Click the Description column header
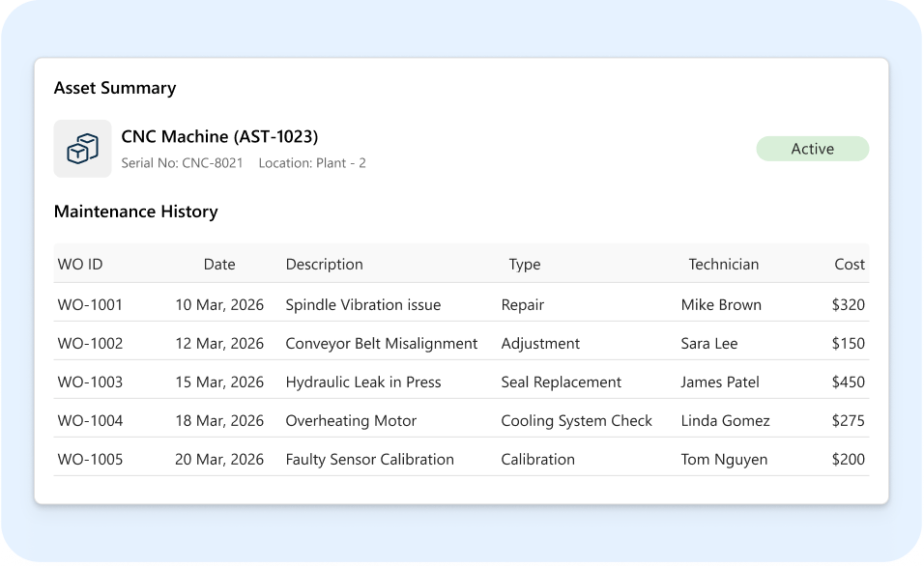Viewport: 924px width, 566px height. tap(324, 265)
